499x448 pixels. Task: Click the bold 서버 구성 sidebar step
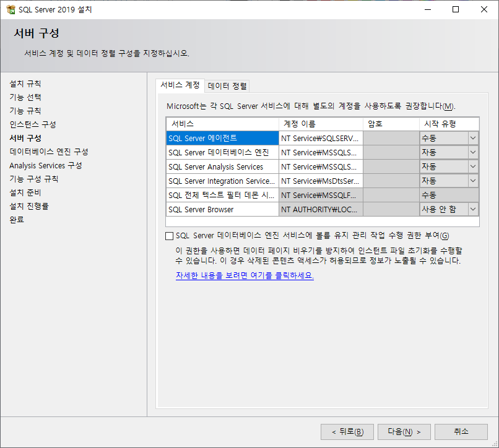click(25, 138)
